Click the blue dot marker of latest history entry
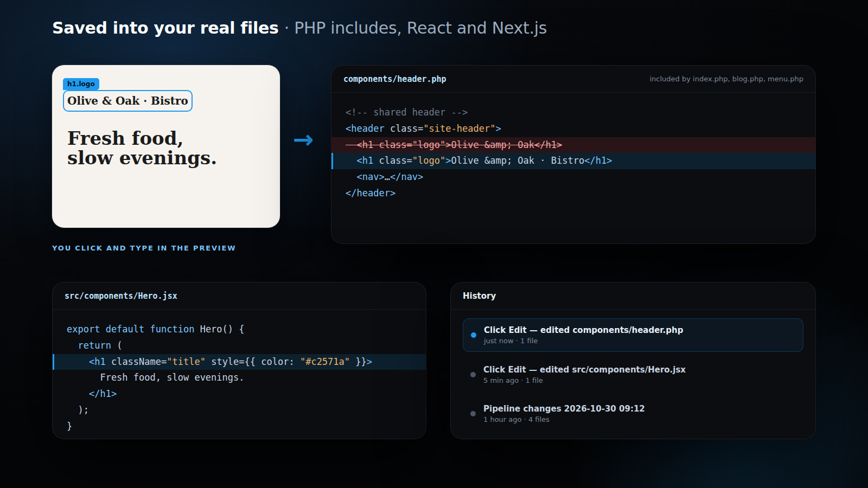 point(474,335)
